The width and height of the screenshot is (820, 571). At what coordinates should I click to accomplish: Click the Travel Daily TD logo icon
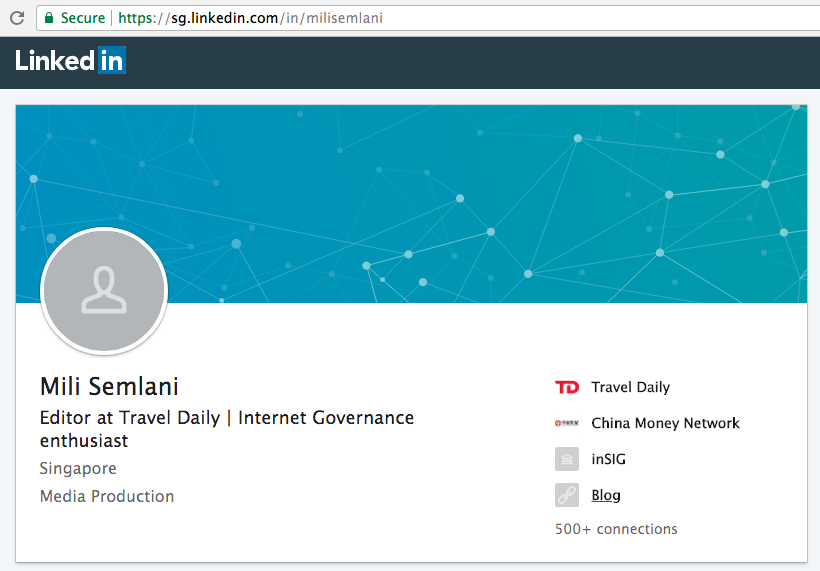click(x=567, y=387)
